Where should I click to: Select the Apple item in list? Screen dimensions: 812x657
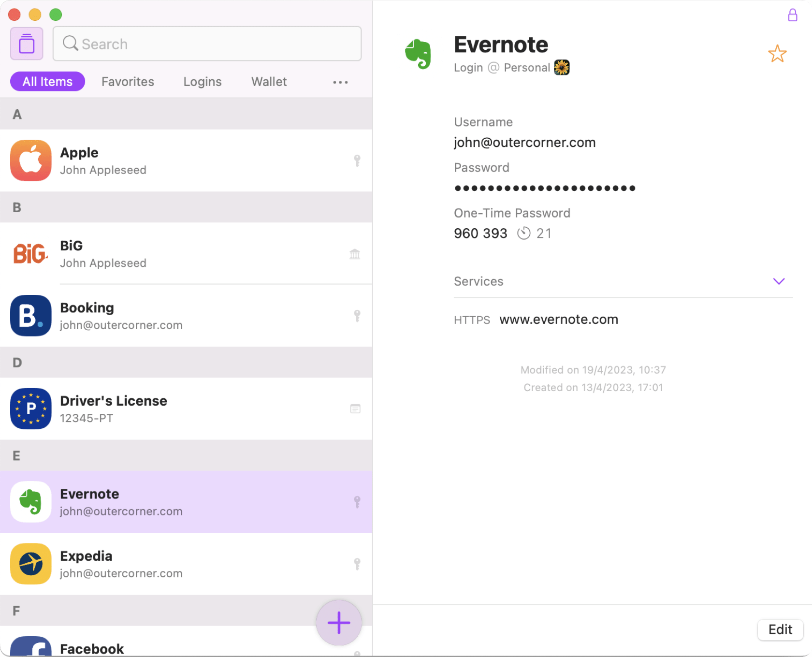click(x=186, y=161)
